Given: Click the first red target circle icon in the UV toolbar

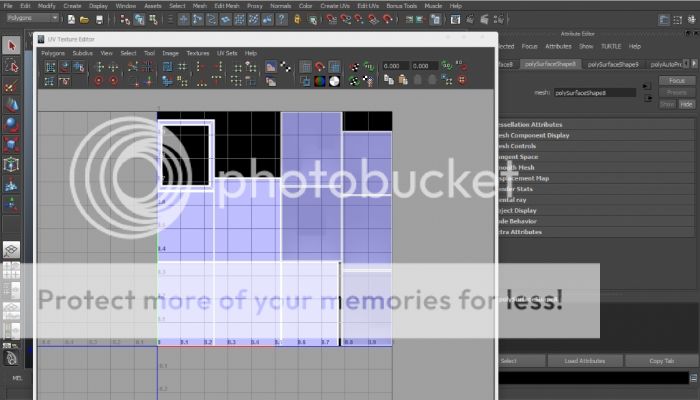Looking at the screenshot, I should point(99,81).
